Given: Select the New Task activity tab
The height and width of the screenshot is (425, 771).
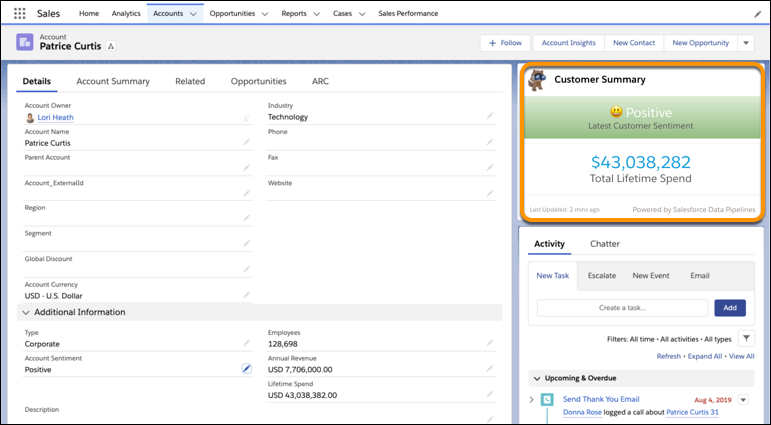Looking at the screenshot, I should click(x=553, y=275).
